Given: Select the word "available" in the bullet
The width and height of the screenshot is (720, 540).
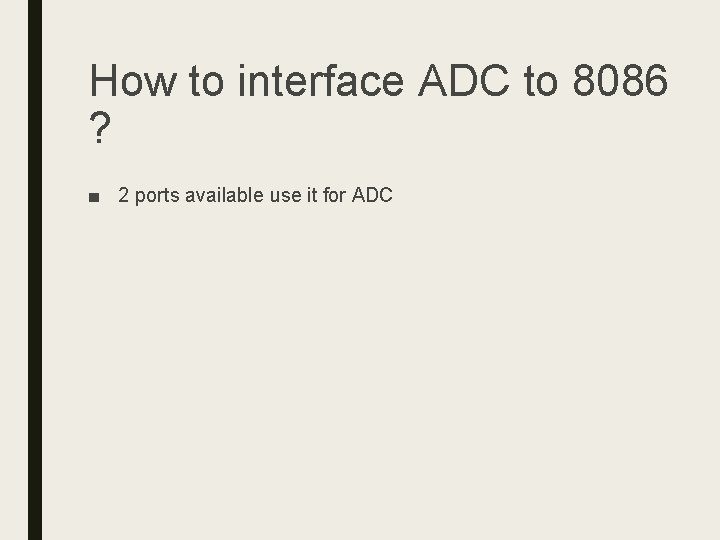Looking at the screenshot, I should pos(225,195).
